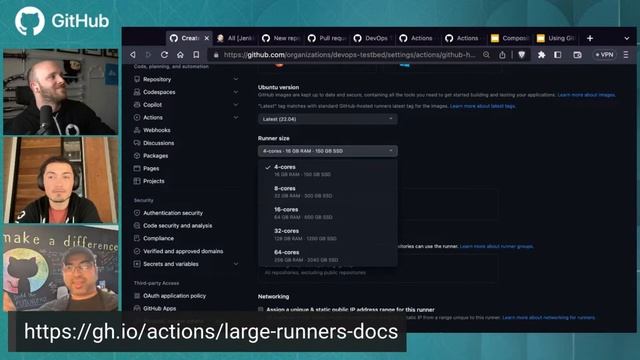Switch to the Using GitHub tab
Viewport: 640px width, 360px height.
(x=556, y=38)
